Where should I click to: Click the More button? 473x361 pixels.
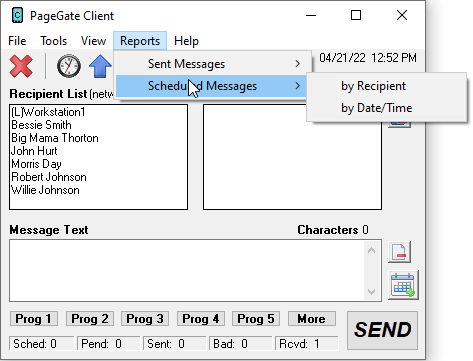pyautogui.click(x=312, y=319)
